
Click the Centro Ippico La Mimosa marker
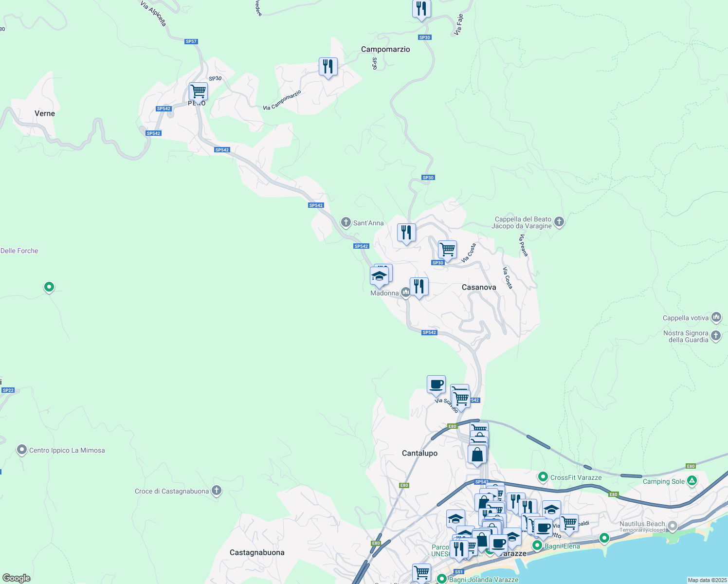coord(21,450)
